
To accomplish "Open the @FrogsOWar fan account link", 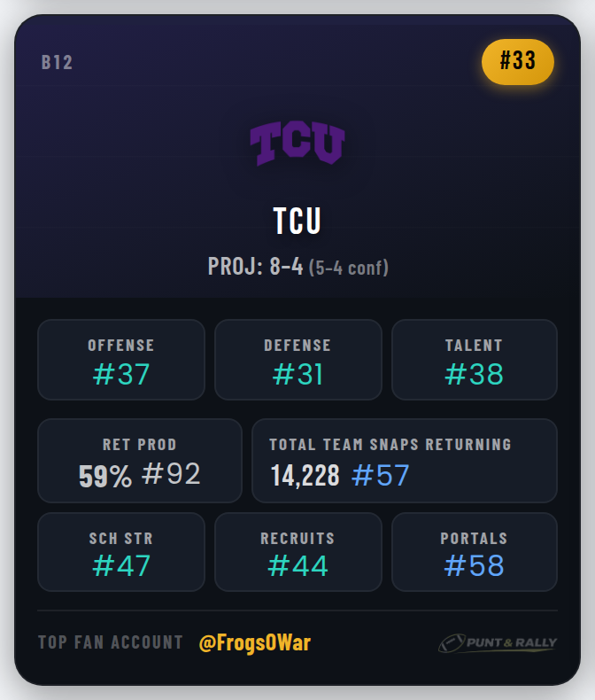I will click(255, 643).
